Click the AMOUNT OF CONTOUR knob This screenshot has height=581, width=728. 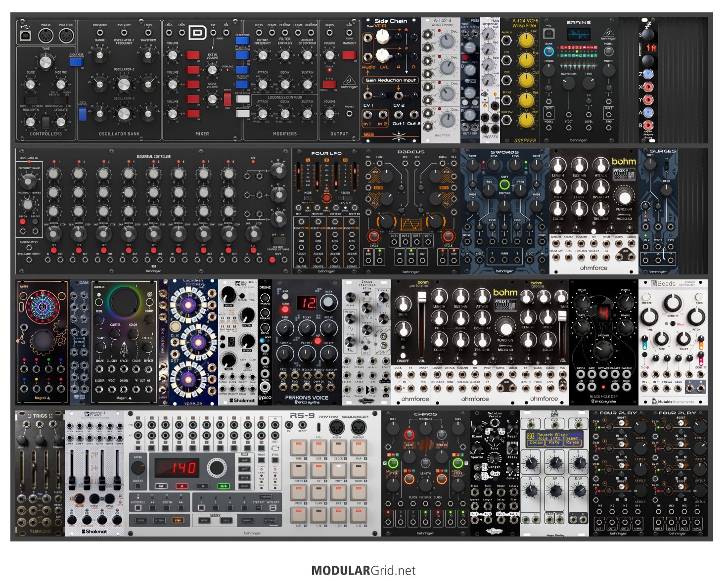(x=307, y=55)
